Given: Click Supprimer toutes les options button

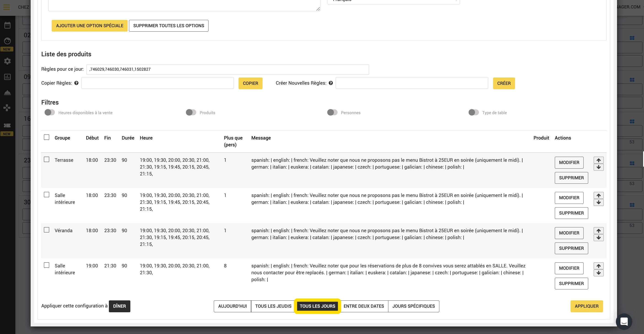Looking at the screenshot, I should (x=169, y=26).
